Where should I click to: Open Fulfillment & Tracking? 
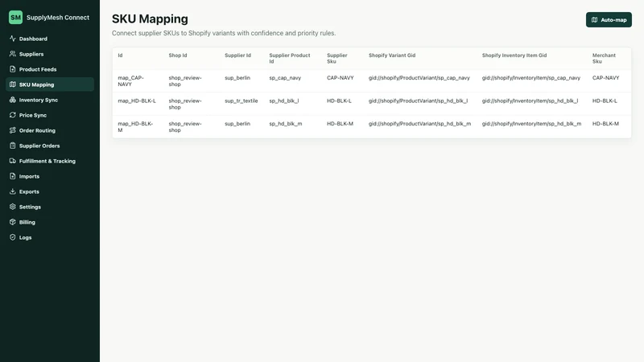pyautogui.click(x=50, y=161)
